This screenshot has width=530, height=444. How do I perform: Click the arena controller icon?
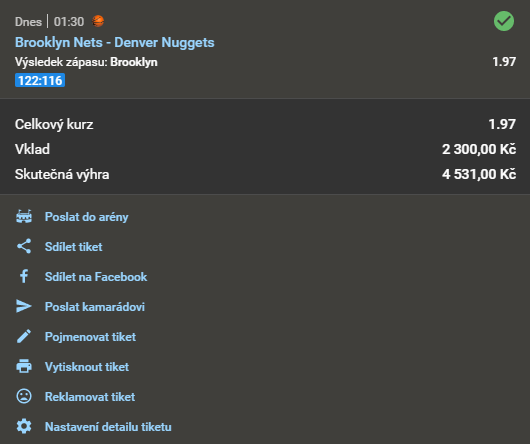click(x=24, y=217)
